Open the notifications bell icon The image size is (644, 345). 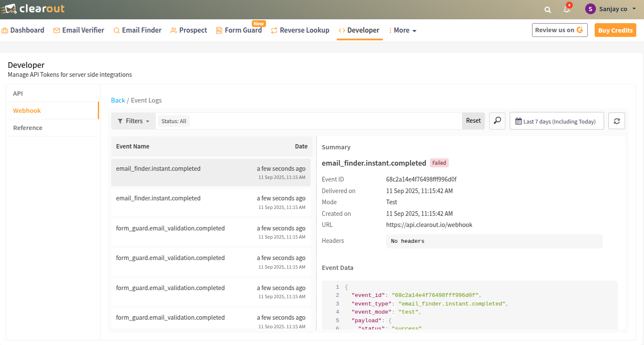point(567,9)
